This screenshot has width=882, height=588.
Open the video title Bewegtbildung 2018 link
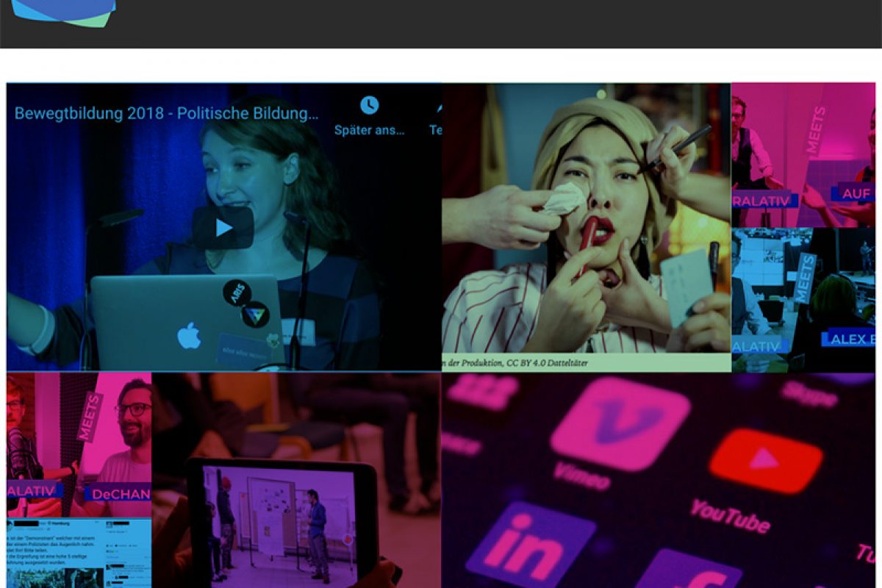pos(167,114)
